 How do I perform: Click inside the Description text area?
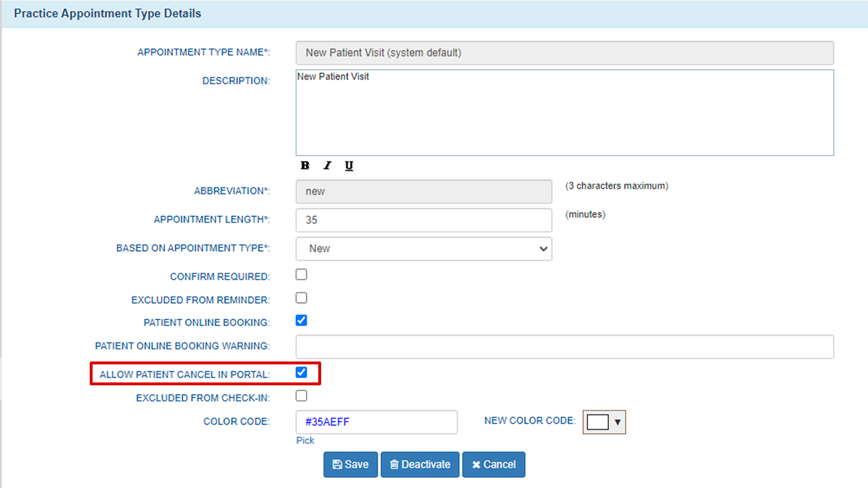pyautogui.click(x=565, y=113)
